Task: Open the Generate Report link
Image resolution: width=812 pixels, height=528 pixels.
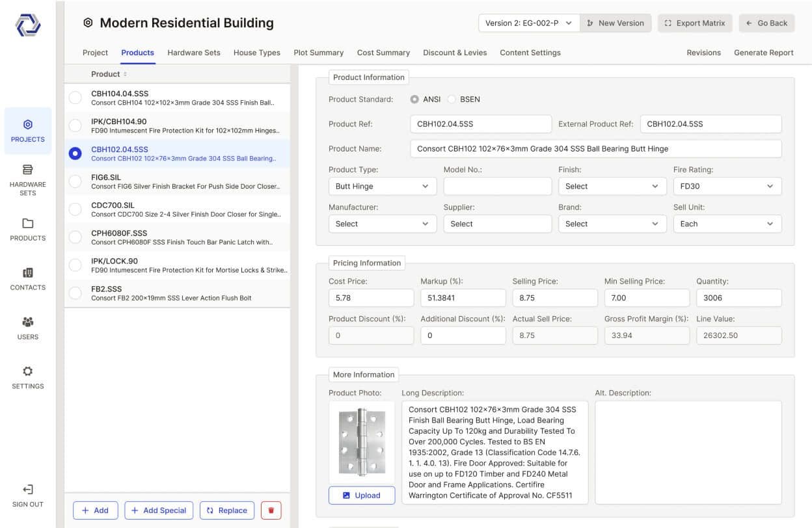Action: click(x=764, y=53)
